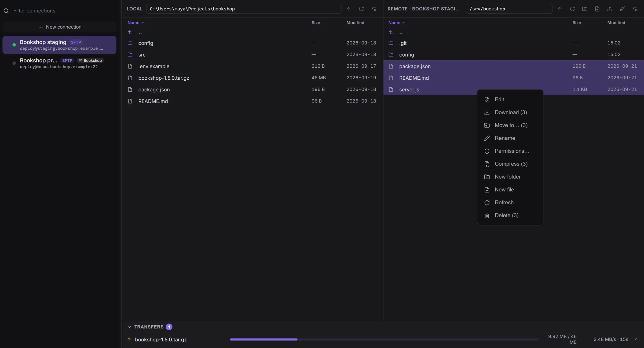Open the remote config folder
Screen dimensions: 644x348
(514, 55)
